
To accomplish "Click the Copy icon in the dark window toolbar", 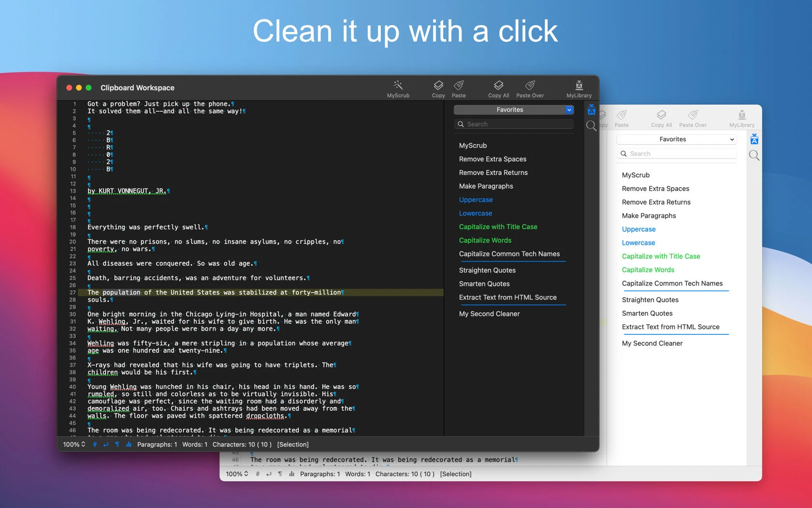I will pos(438,86).
